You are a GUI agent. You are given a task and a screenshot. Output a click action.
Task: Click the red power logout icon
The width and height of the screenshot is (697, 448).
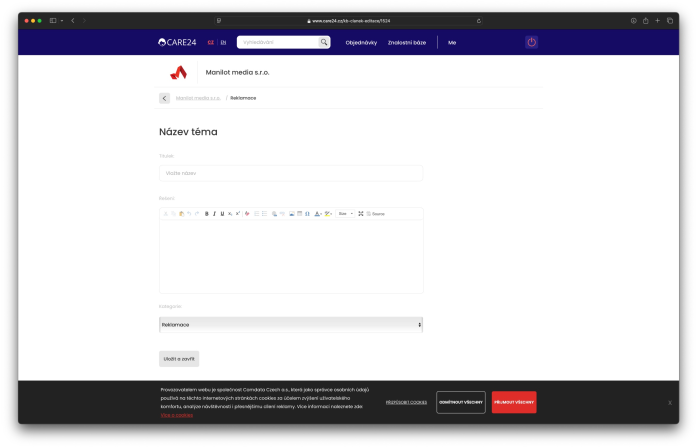pyautogui.click(x=532, y=42)
